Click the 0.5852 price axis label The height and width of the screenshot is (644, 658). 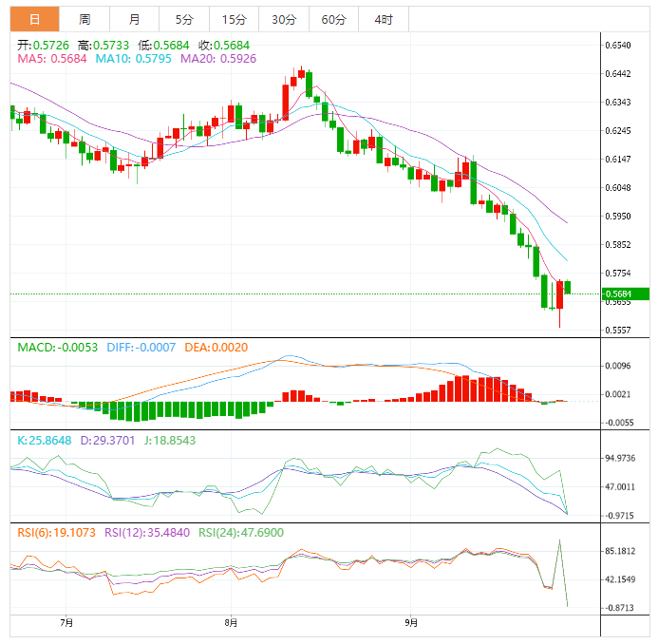[x=618, y=245]
